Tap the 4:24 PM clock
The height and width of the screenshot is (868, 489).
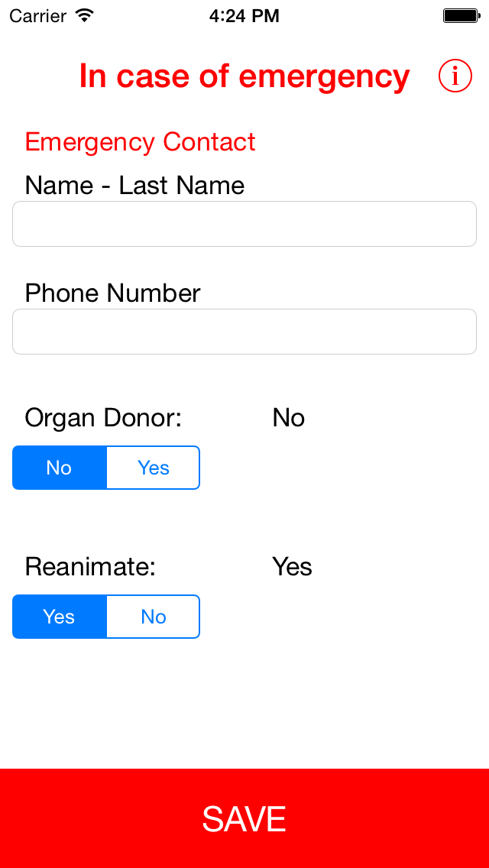[244, 16]
